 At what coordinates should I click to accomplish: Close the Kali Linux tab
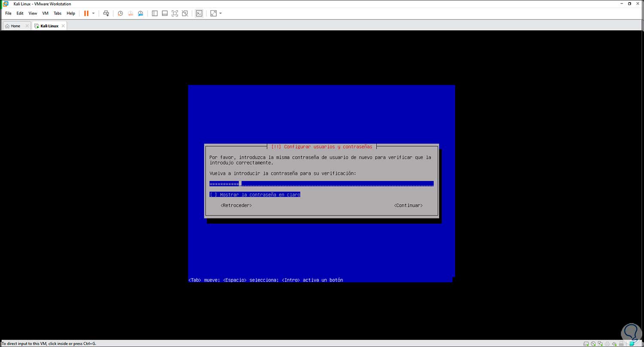pyautogui.click(x=63, y=26)
